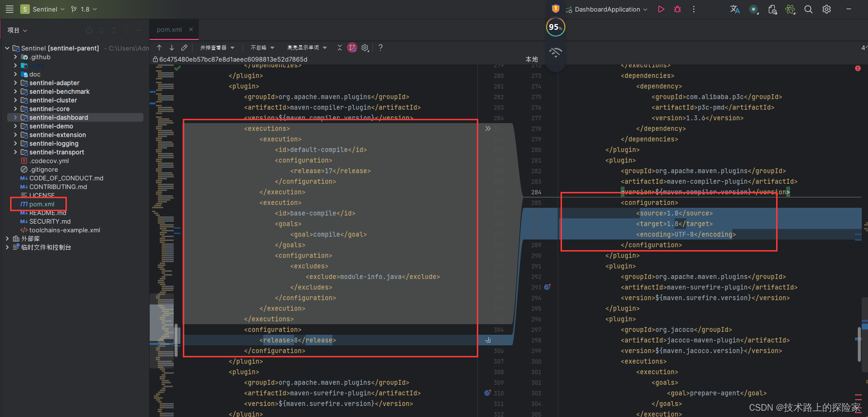Select pom.xml in project tree
The height and width of the screenshot is (417, 868).
click(x=41, y=204)
